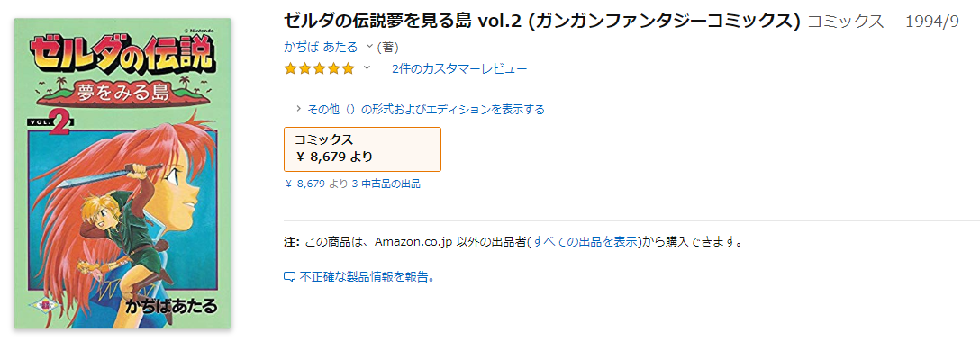Click the VOL.2 badge on cover

(50, 123)
